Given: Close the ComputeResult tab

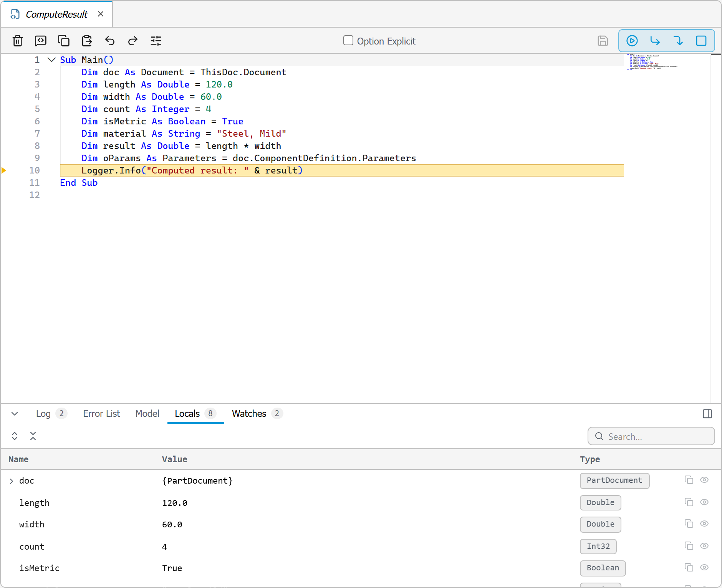Looking at the screenshot, I should click(101, 14).
